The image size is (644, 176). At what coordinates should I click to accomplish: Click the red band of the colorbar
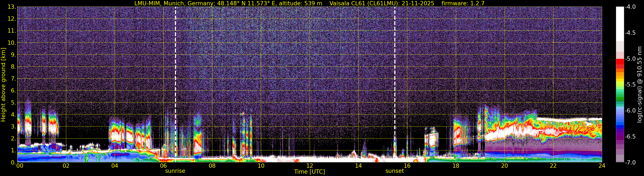620,62
